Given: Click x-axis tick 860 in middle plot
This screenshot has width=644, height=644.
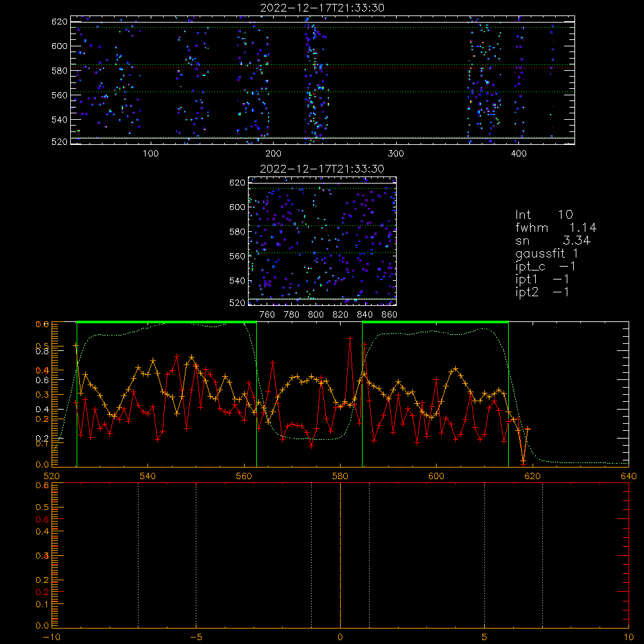Looking at the screenshot, I should 390,315.
